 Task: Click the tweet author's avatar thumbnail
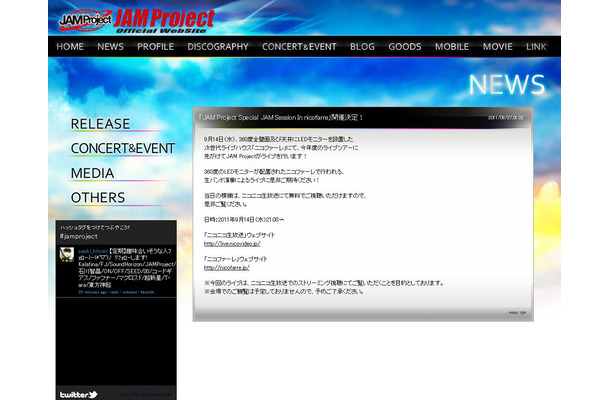pos(67,254)
